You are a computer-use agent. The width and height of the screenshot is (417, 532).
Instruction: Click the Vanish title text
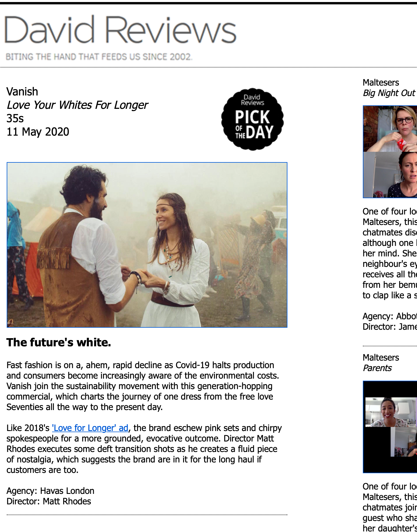[x=22, y=92]
